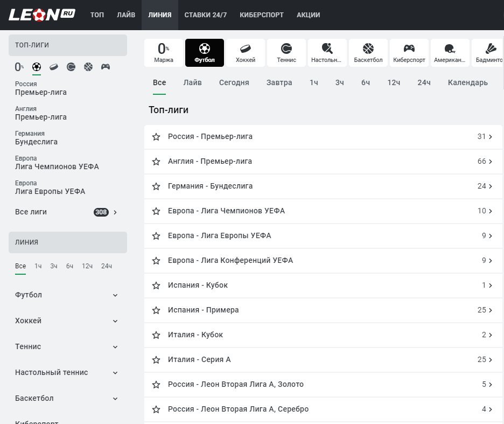
Task: Open sidebar link Лига Чемпионов УЕФА
Action: tap(57, 163)
